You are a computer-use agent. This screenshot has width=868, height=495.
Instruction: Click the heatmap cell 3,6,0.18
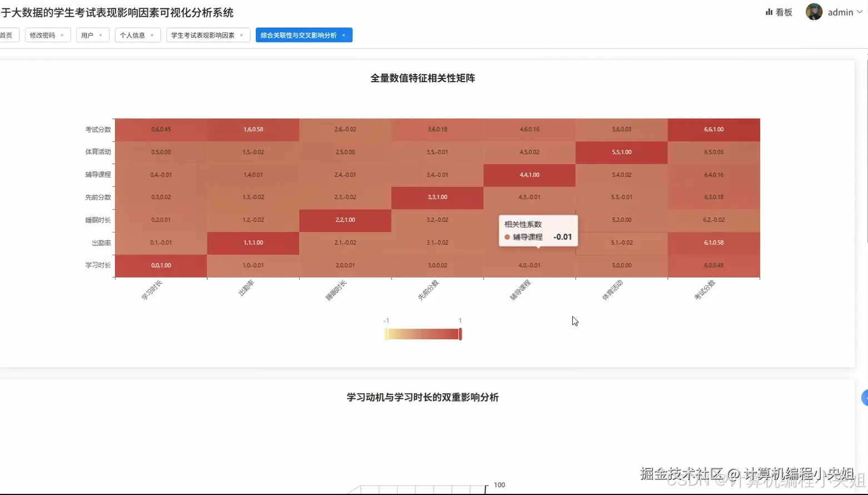pyautogui.click(x=438, y=129)
